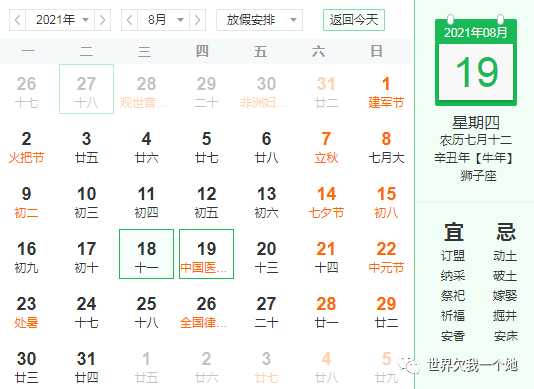The width and height of the screenshot is (534, 389).
Task: Select August 23 处暑
Action: (27, 312)
